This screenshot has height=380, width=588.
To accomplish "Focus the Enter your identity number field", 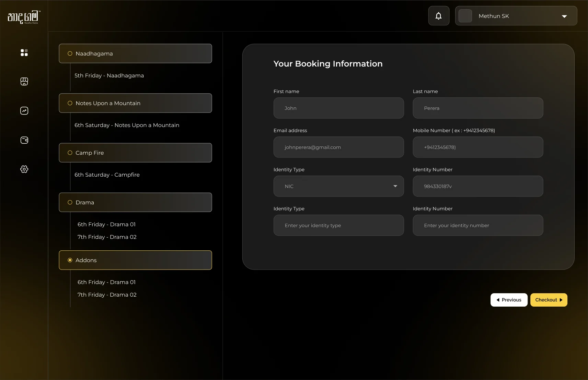I will tap(478, 225).
